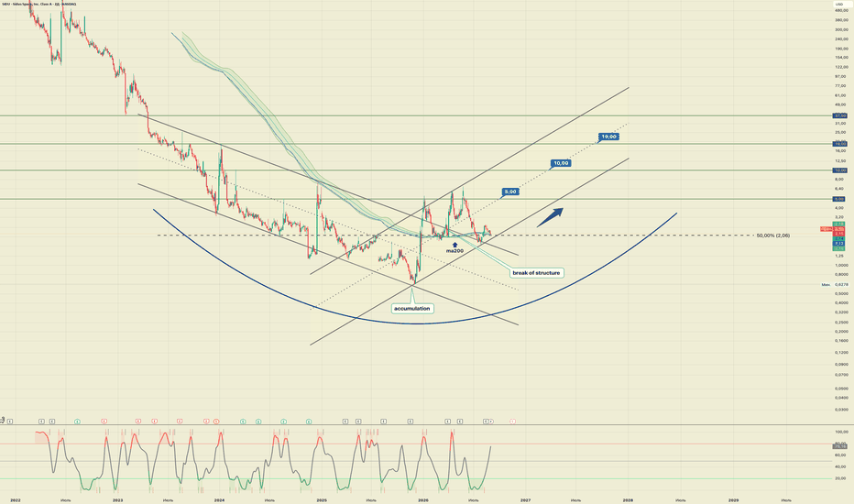
Task: Select the 5,00 target callout label
Action: [x=510, y=192]
